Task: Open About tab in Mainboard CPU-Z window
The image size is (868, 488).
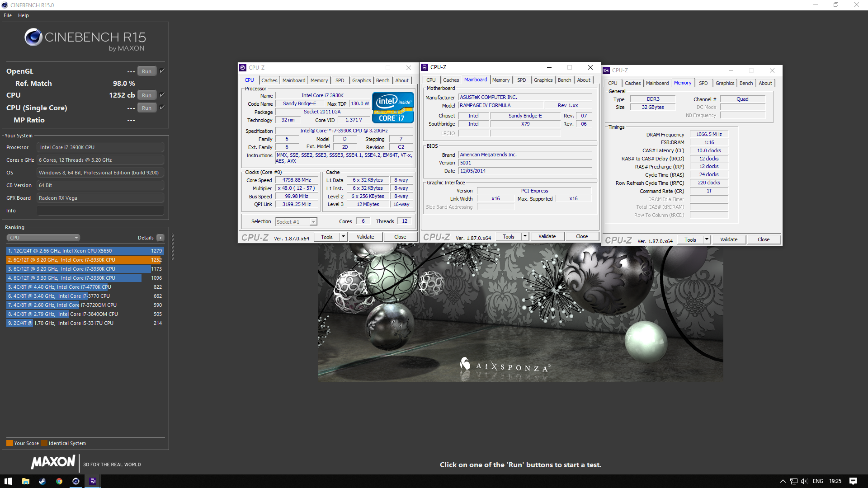Action: click(583, 80)
